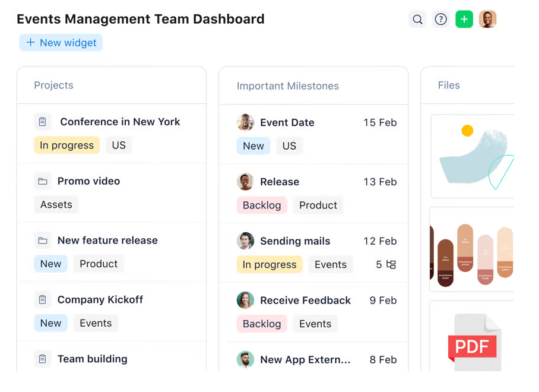The image size is (539, 392).
Task: Click folder icon beside New feature release
Action: (43, 241)
